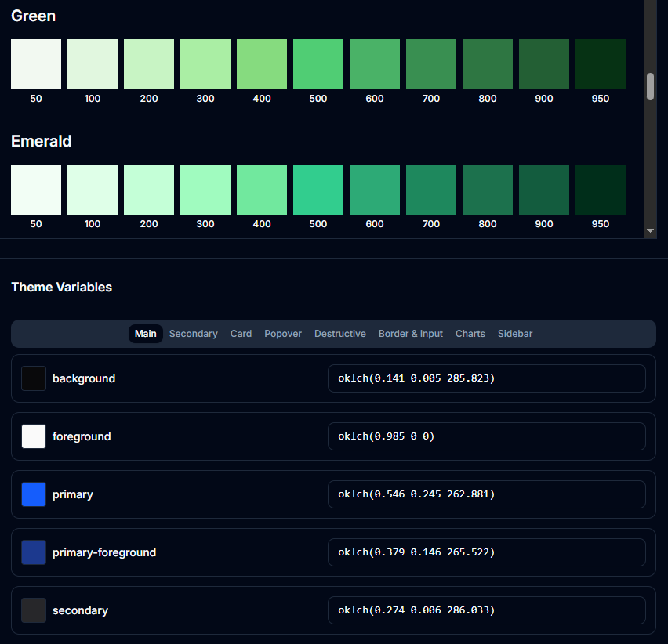
Task: Pick the Green 900 swatch
Action: click(544, 64)
